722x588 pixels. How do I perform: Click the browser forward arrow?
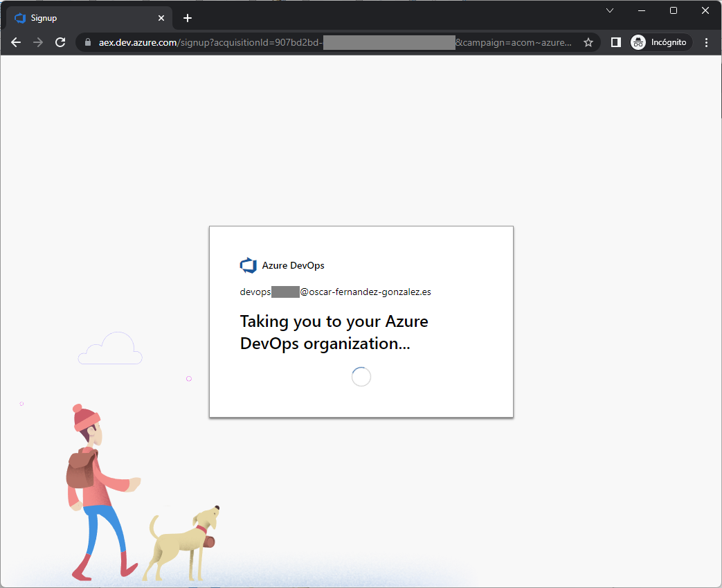click(38, 42)
